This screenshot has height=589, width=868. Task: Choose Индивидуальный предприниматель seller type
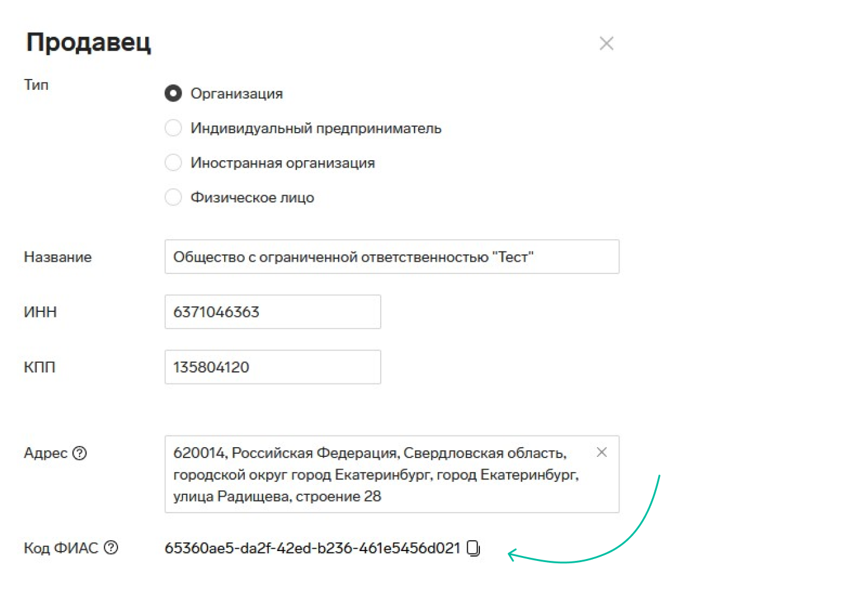coord(173,128)
